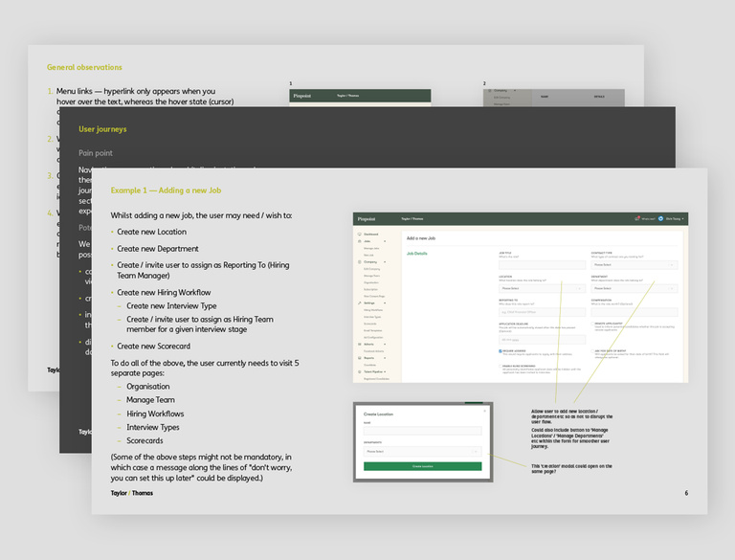Viewport: 735px width, 560px height.
Task: Tick the Enable Blind Screening checkbox
Action: 501,366
